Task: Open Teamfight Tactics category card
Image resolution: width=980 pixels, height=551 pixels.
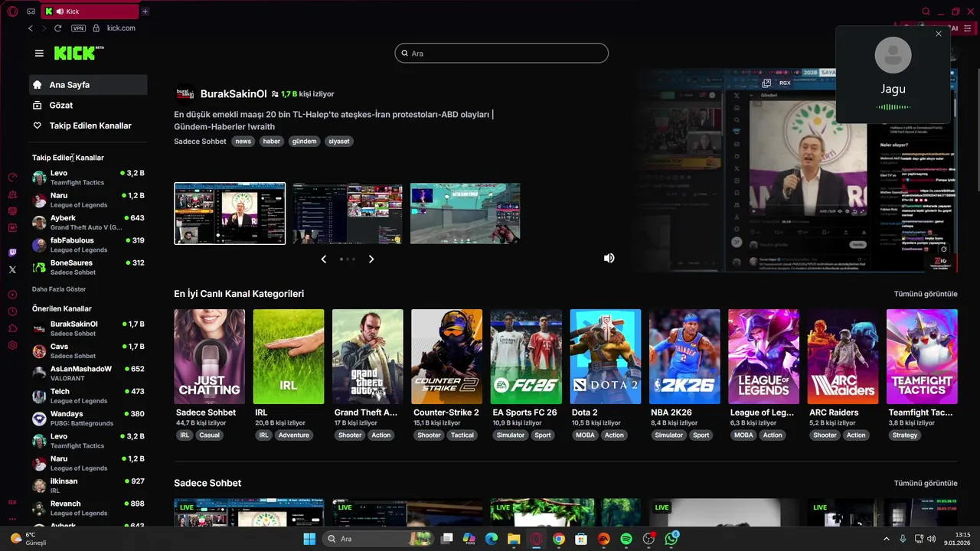Action: 922,357
